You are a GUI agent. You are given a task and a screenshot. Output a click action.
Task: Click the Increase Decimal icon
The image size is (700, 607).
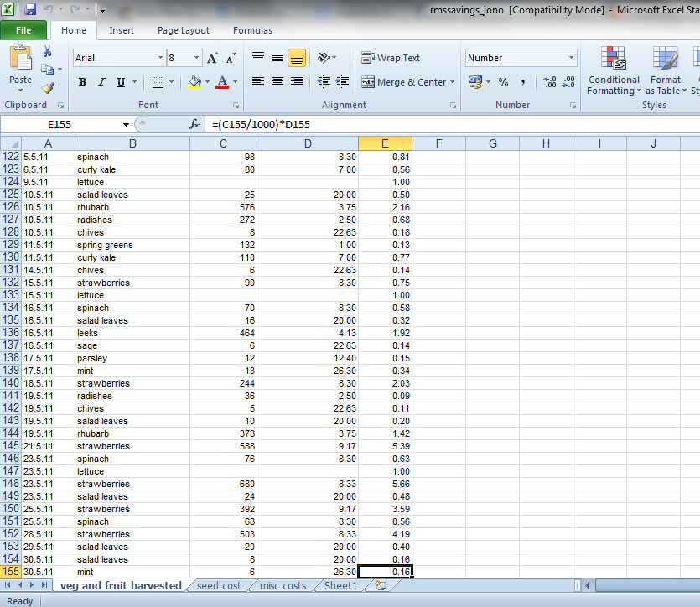point(550,82)
